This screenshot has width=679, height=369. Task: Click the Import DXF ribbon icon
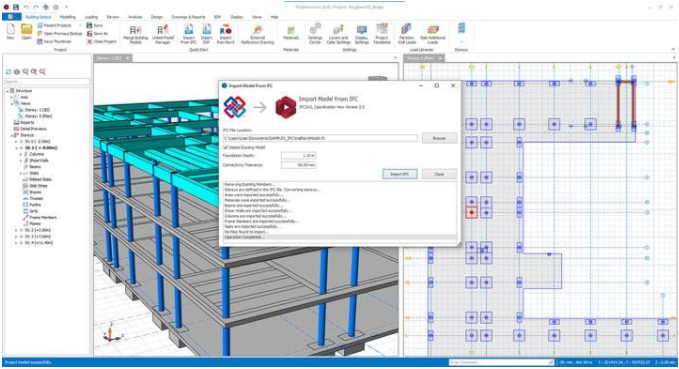pyautogui.click(x=207, y=30)
